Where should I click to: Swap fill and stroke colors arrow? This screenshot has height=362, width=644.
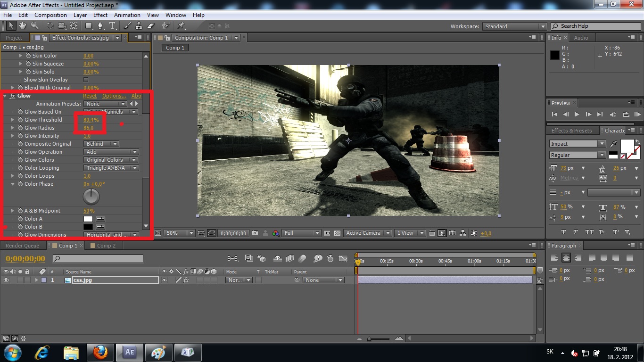(x=638, y=141)
